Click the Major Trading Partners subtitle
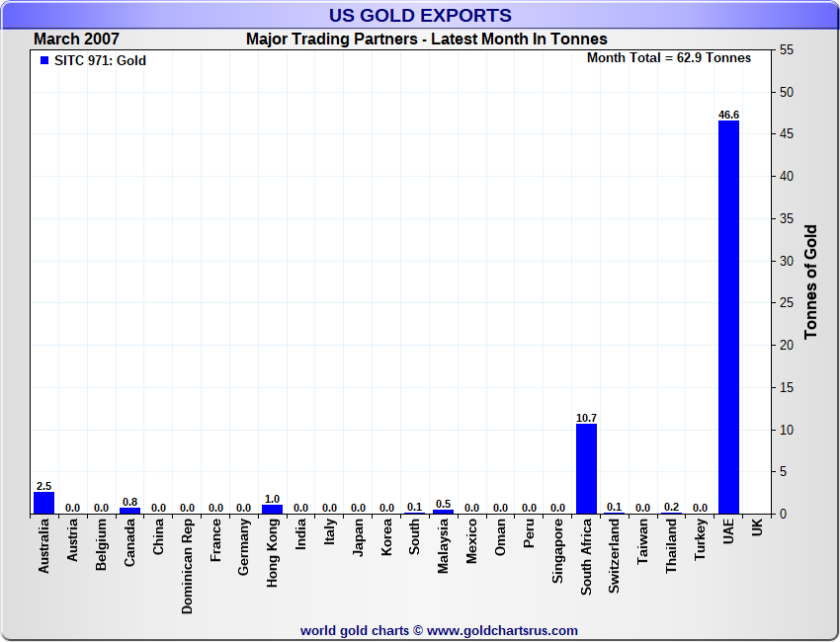 pyautogui.click(x=426, y=40)
